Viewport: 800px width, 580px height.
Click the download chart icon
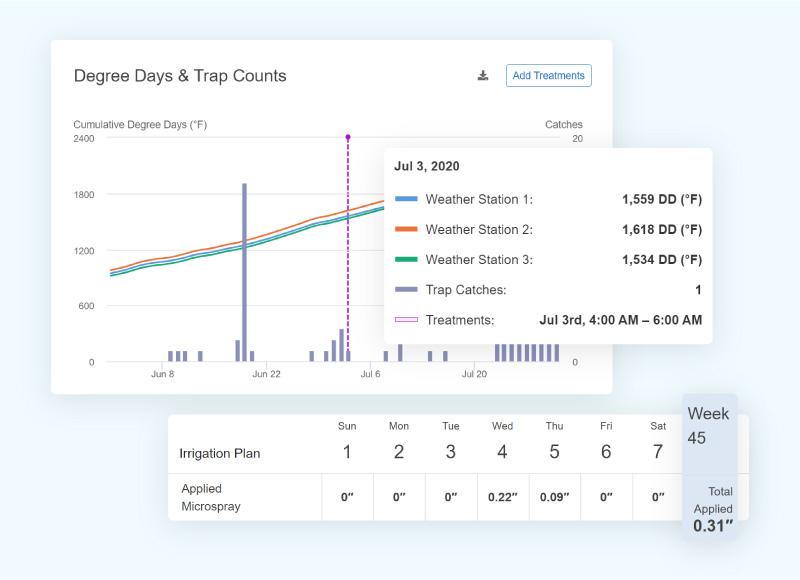[x=483, y=75]
